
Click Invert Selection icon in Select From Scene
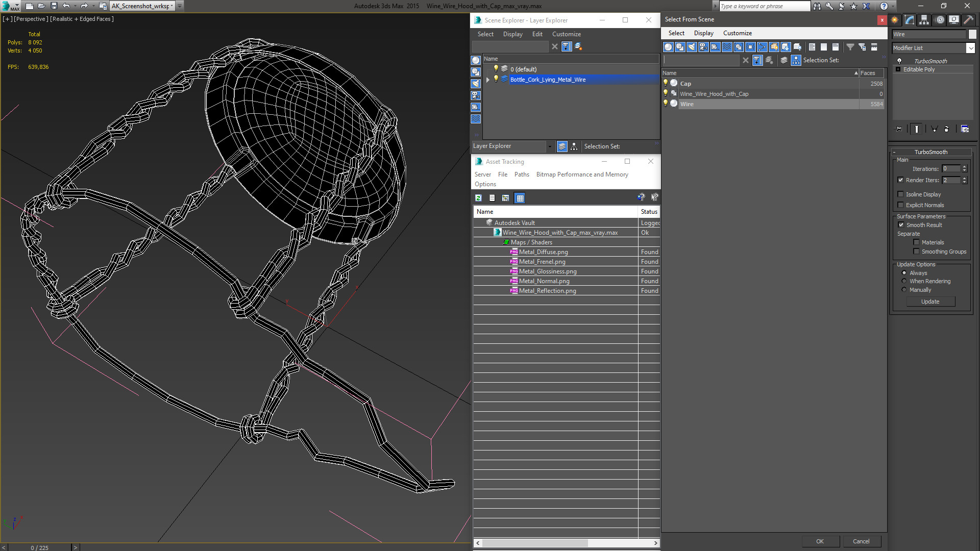[x=836, y=47]
